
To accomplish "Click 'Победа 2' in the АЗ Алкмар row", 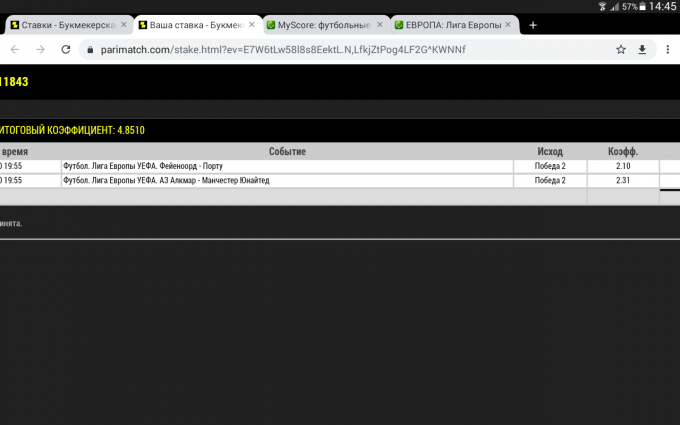I will point(550,180).
